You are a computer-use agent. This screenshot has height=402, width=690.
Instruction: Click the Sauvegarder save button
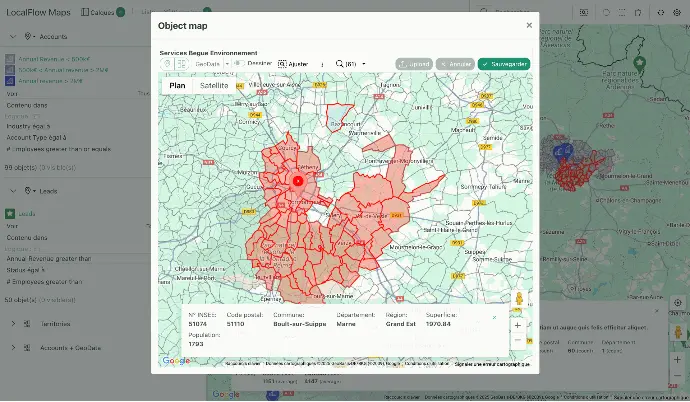click(503, 63)
